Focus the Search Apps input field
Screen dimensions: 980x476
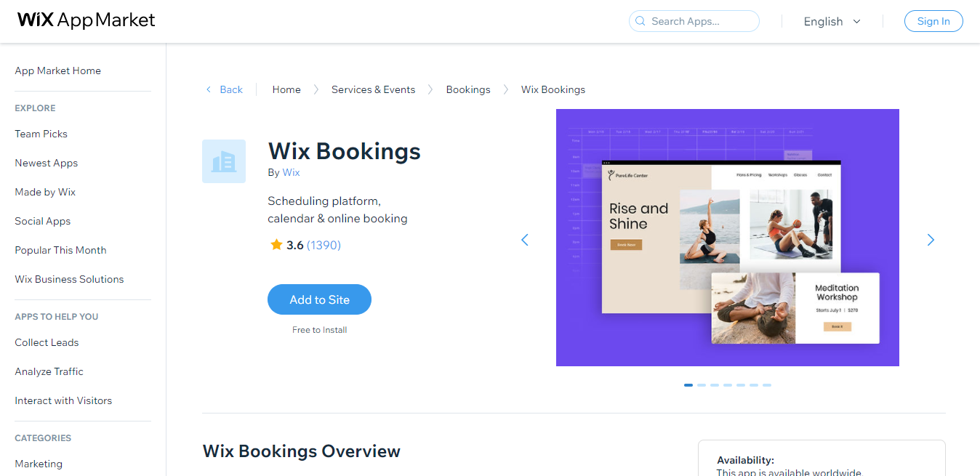point(694,21)
